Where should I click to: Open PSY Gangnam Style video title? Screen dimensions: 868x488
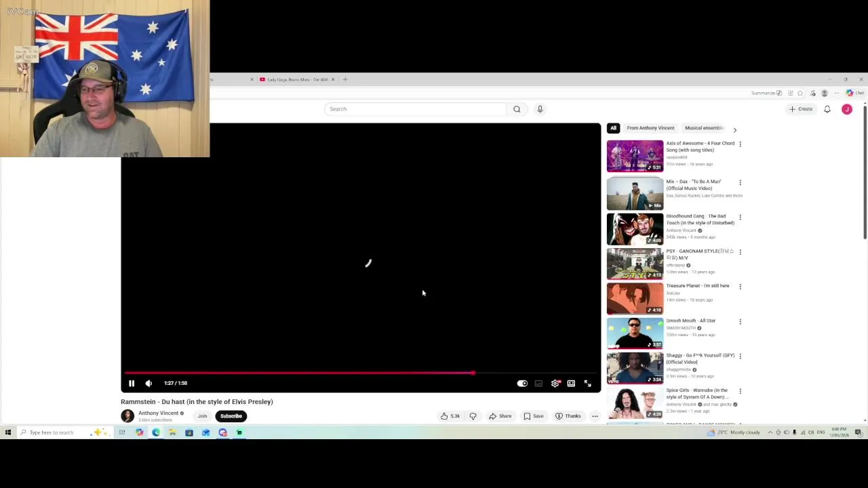click(699, 254)
